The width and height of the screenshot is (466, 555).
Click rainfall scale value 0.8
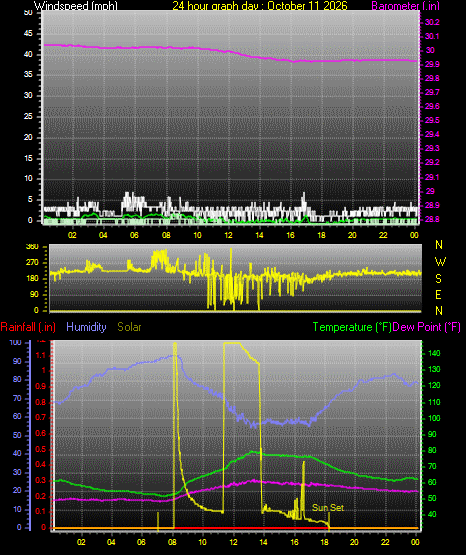[x=41, y=402]
